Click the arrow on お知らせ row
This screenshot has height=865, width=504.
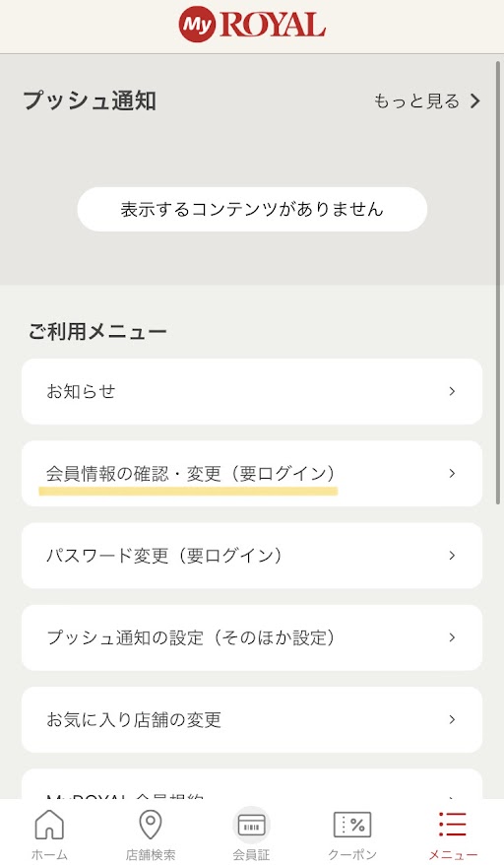pyautogui.click(x=452, y=391)
